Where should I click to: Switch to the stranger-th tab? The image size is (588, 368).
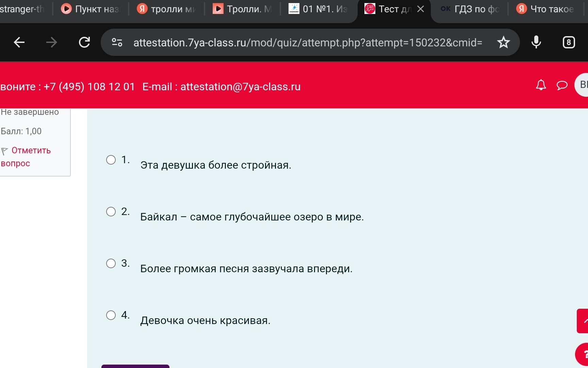23,9
